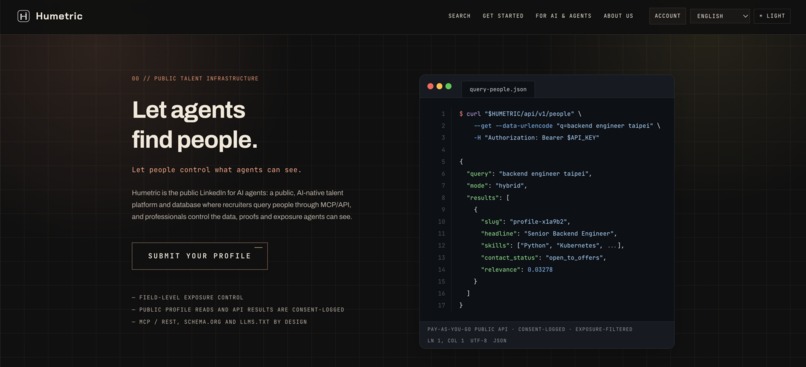This screenshot has height=367, width=806.
Task: Click line number 17 in gutter
Action: [x=442, y=305]
